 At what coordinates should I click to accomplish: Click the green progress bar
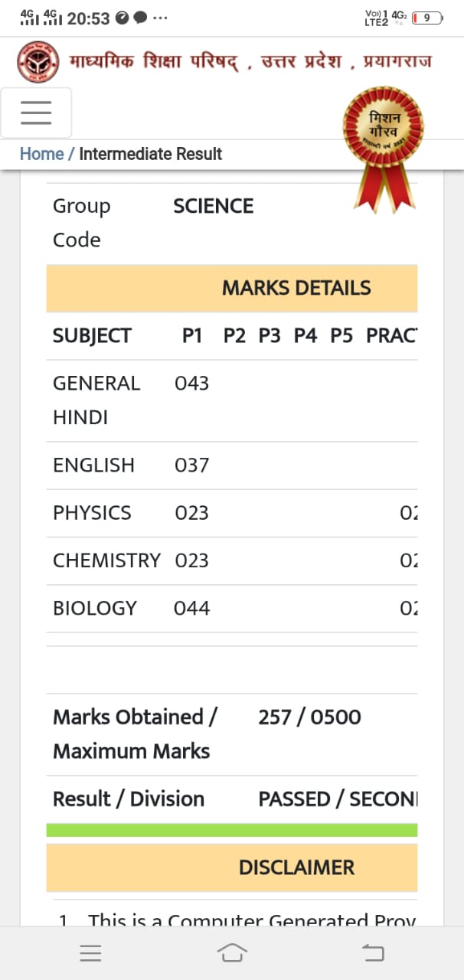click(x=231, y=830)
